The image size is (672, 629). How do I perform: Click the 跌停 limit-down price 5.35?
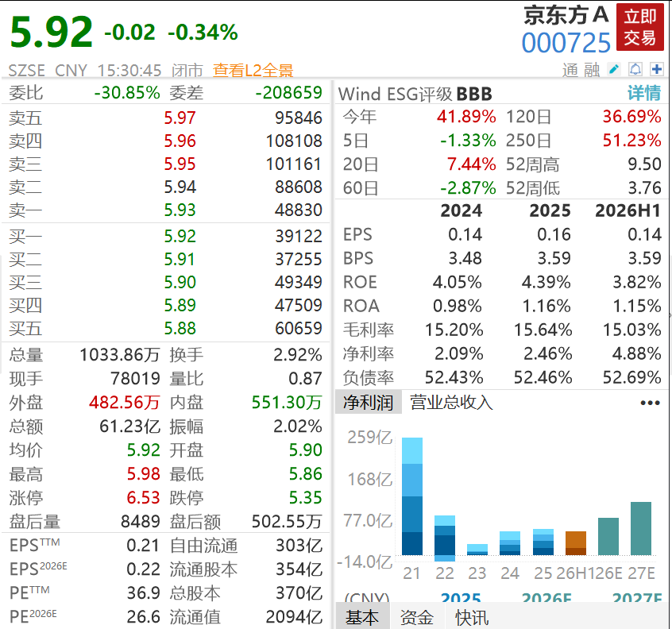coord(306,498)
